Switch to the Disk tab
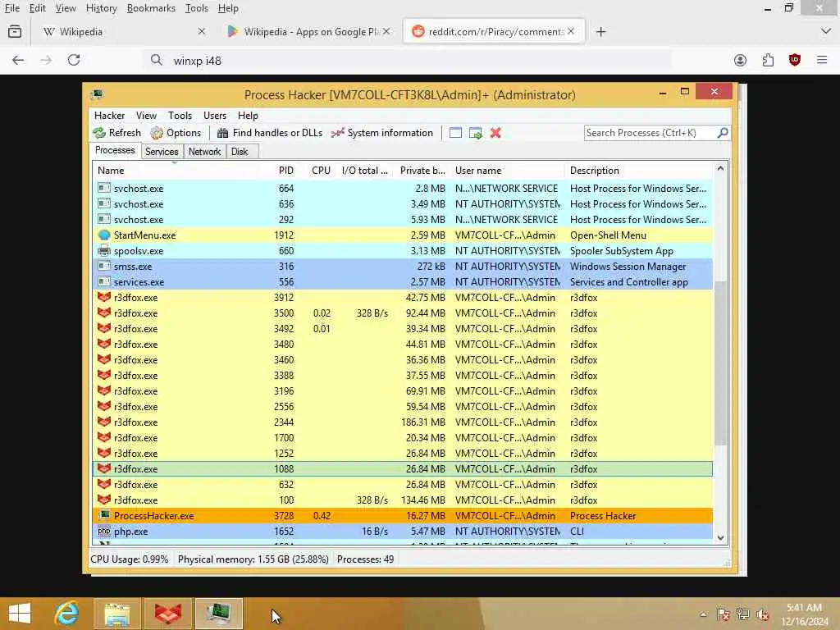Screen dimensions: 840x630 [240, 152]
